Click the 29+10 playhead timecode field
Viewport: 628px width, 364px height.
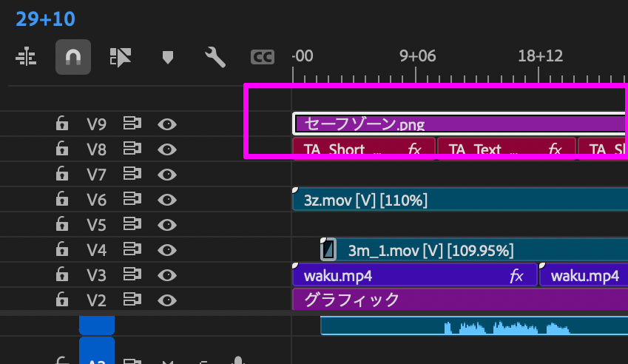pos(46,19)
